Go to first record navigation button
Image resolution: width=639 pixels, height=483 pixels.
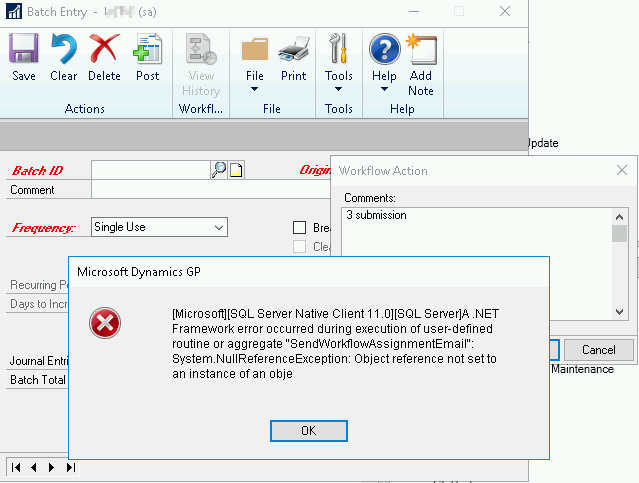(x=16, y=467)
